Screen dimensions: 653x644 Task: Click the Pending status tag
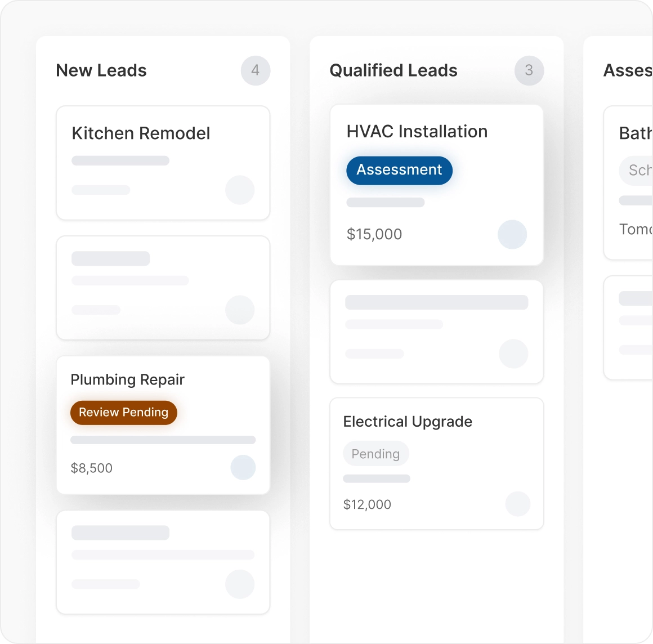375,454
